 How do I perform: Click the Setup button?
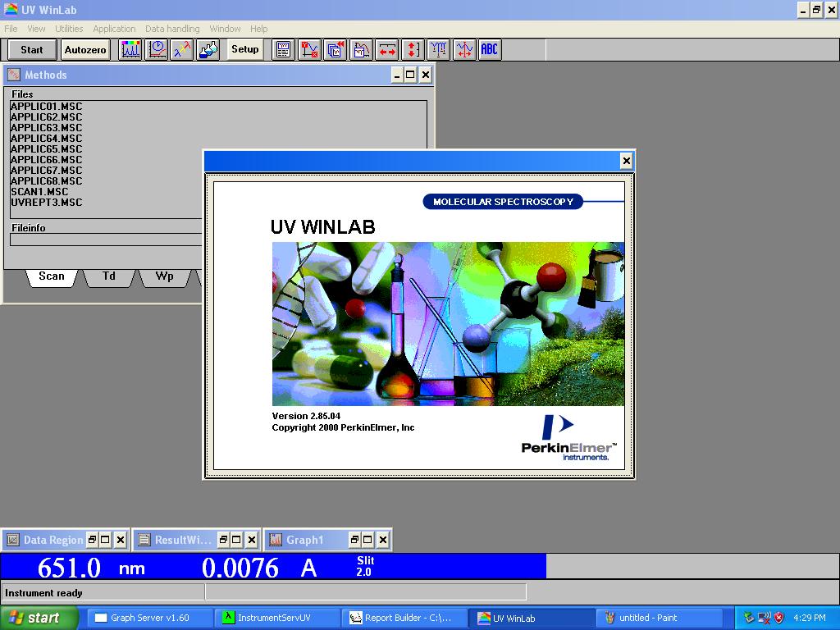[243, 49]
